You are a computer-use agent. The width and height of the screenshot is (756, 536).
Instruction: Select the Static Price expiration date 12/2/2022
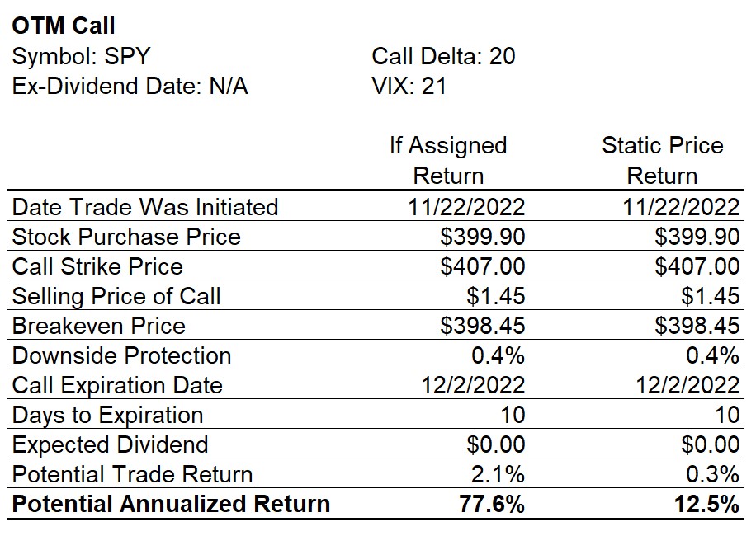(687, 385)
